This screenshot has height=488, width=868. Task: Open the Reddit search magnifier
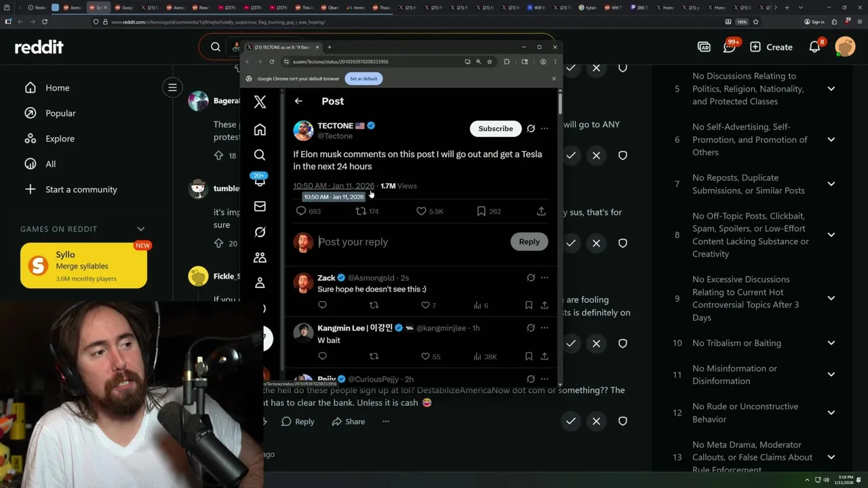(216, 47)
